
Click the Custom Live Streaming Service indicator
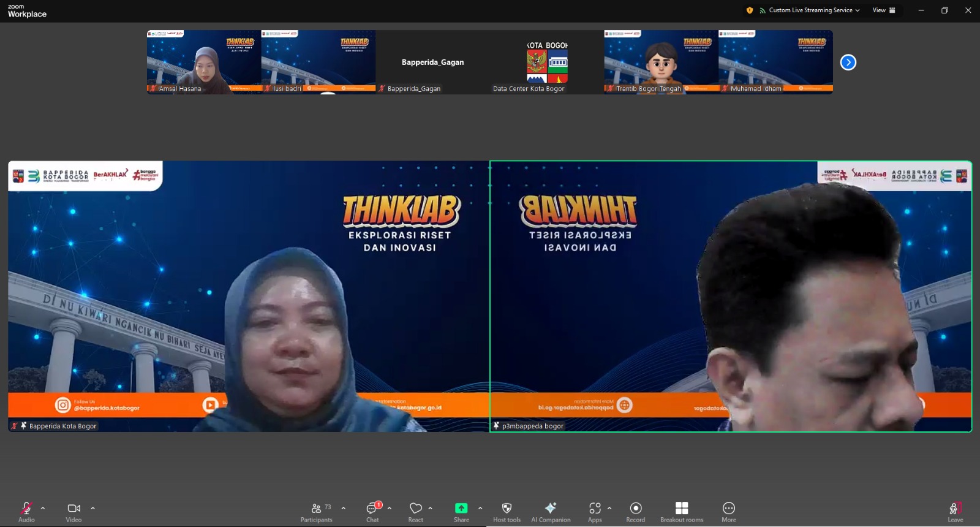pos(810,10)
